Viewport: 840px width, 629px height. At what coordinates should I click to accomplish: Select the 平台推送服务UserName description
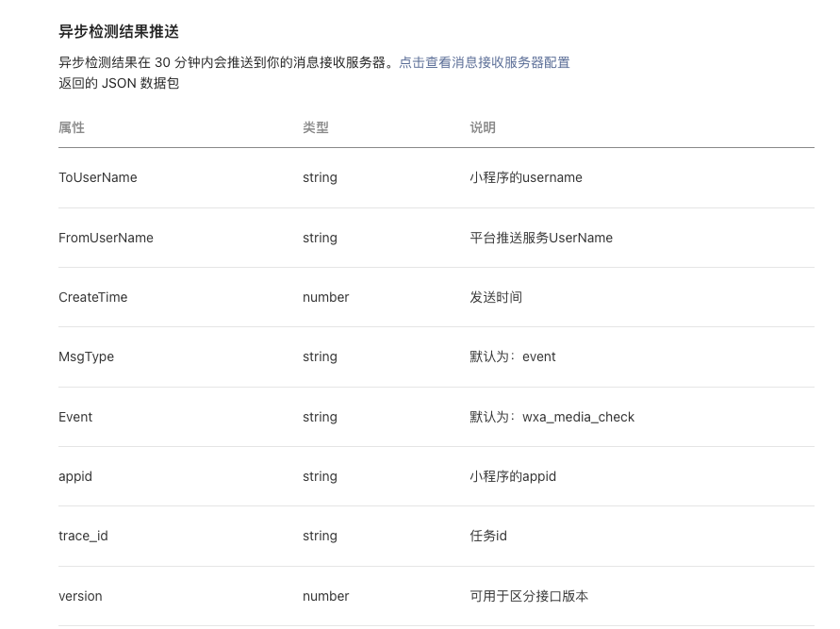pyautogui.click(x=541, y=238)
